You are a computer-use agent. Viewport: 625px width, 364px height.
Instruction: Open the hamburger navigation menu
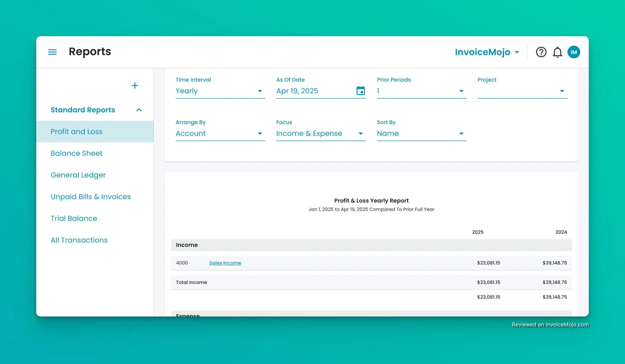tap(52, 52)
